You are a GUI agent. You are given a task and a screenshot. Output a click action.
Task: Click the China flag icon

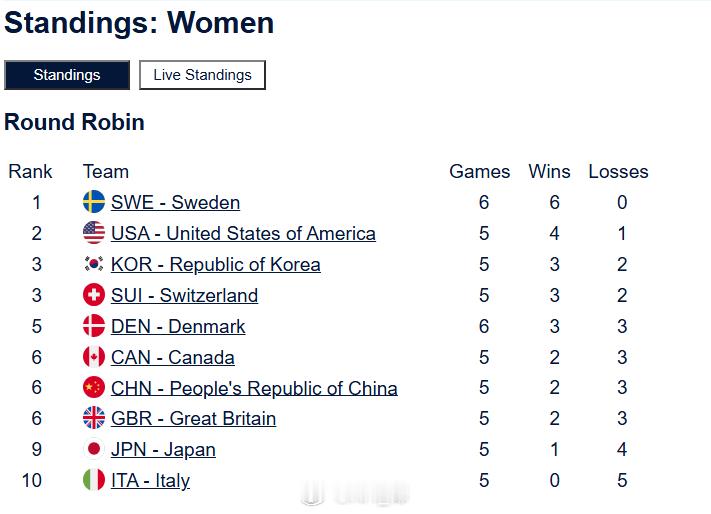pyautogui.click(x=94, y=388)
